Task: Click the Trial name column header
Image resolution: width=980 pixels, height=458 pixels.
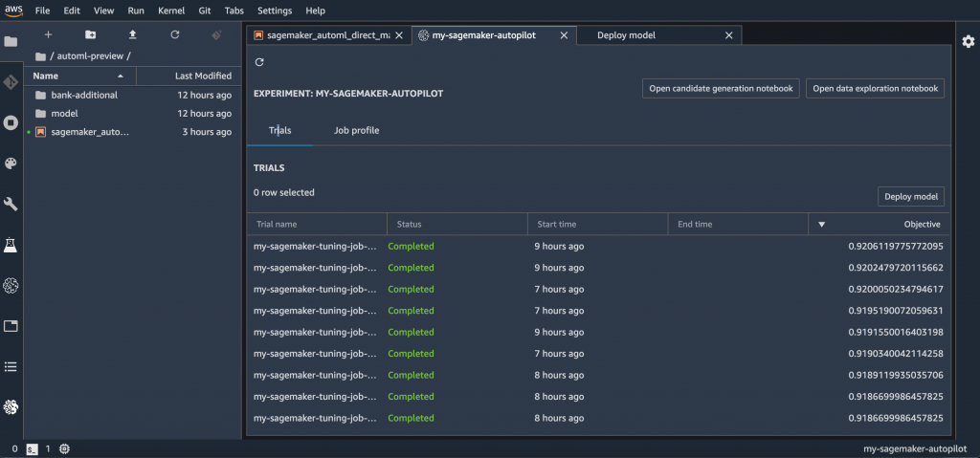Action: click(x=317, y=224)
